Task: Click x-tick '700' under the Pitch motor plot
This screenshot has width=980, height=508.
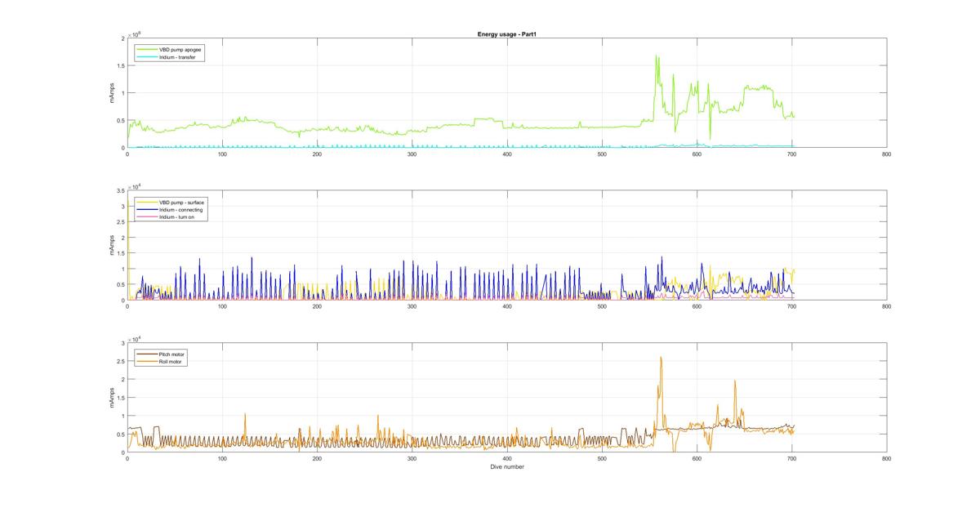Action: 791,458
